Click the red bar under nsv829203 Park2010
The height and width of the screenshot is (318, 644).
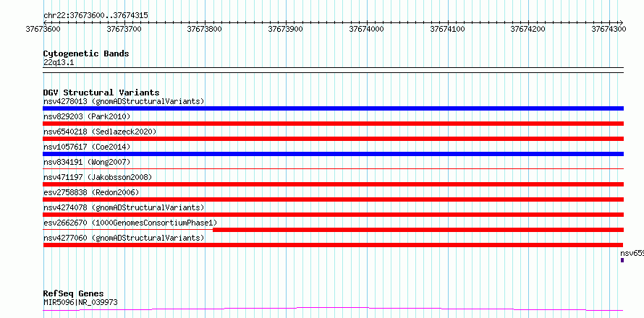333,124
